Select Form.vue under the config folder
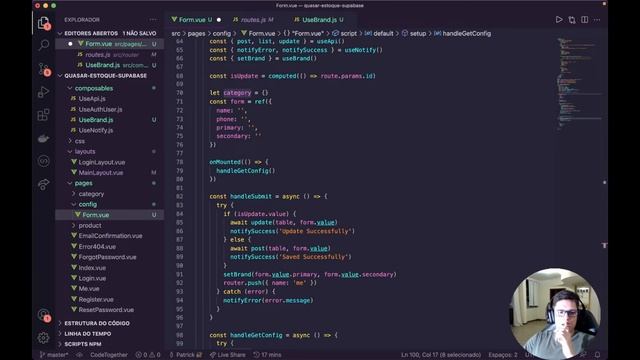The width and height of the screenshot is (640, 360). [109, 215]
